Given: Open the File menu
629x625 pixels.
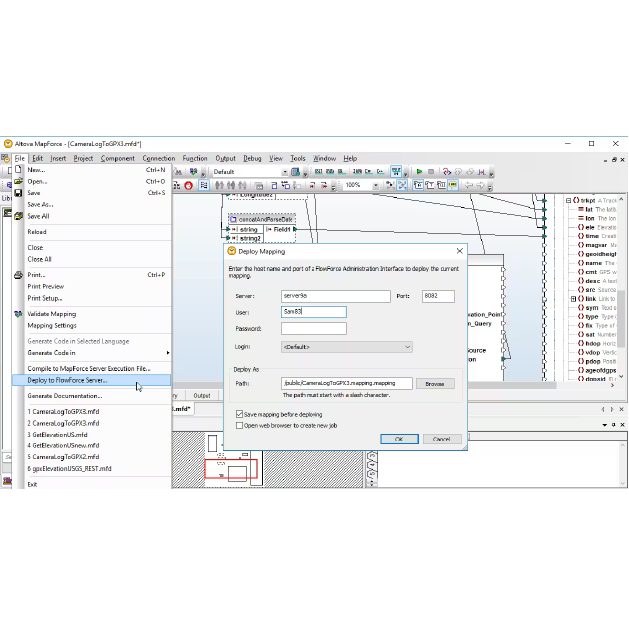Looking at the screenshot, I should 20,158.
